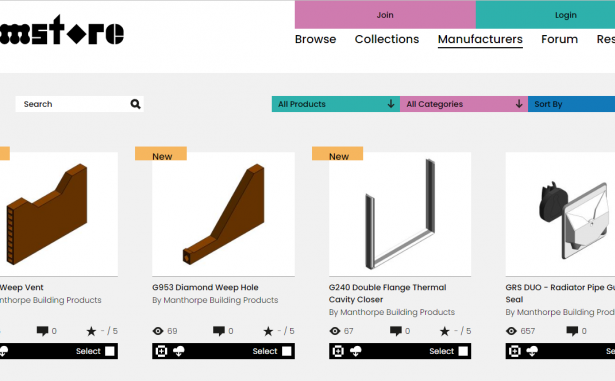Tick Select checkbox for Weep Vent
615x381 pixels.
(110, 351)
